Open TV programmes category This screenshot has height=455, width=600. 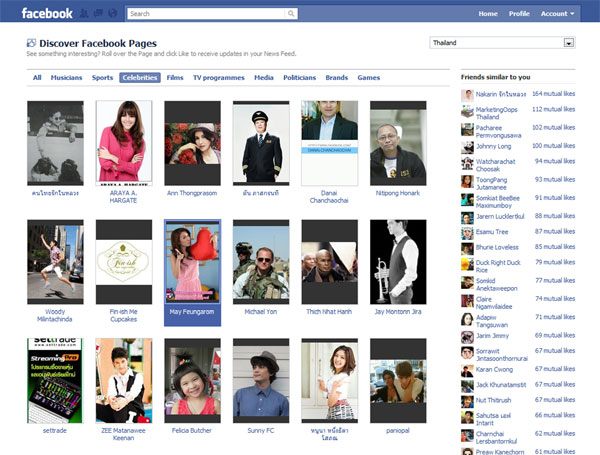click(x=218, y=78)
